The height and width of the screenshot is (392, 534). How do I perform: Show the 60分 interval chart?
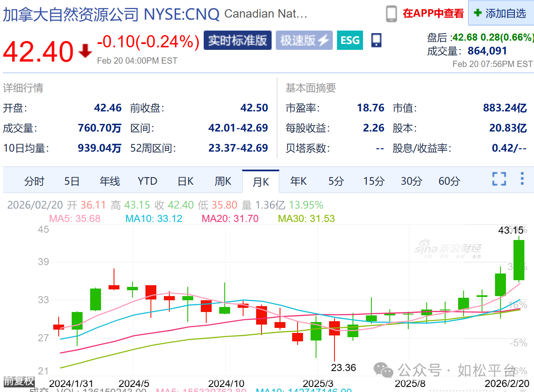[449, 181]
